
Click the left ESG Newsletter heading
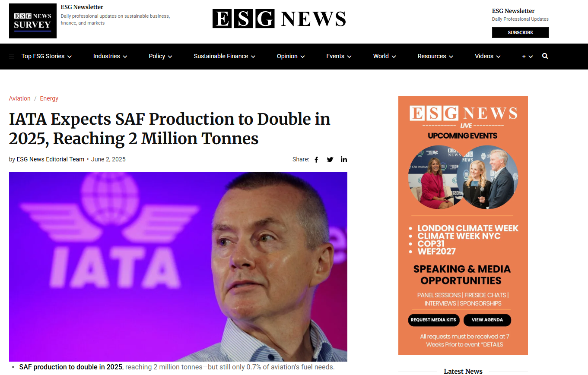82,7
